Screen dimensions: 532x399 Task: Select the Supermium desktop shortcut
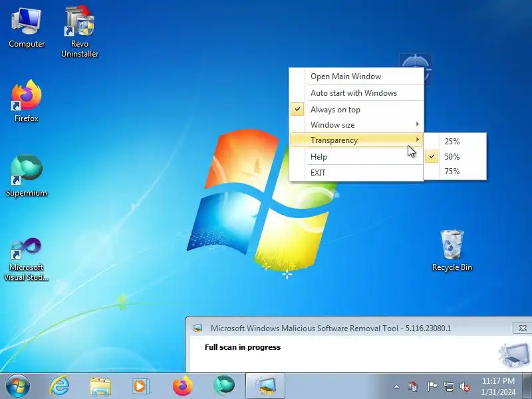coord(27,176)
